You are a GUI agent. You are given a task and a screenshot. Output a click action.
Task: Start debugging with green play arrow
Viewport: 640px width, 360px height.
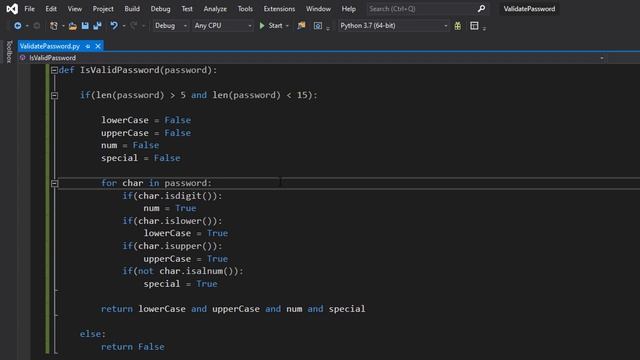click(262, 26)
